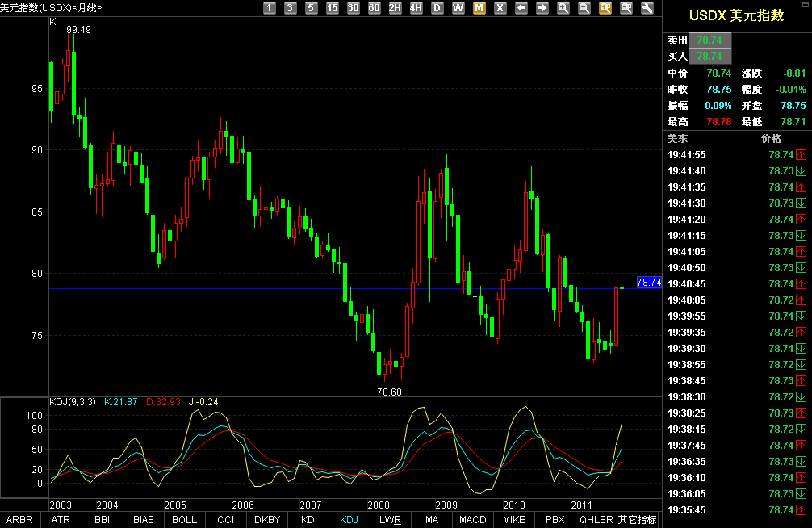
Task: Open the wrench settings tool icon
Action: pyautogui.click(x=646, y=7)
